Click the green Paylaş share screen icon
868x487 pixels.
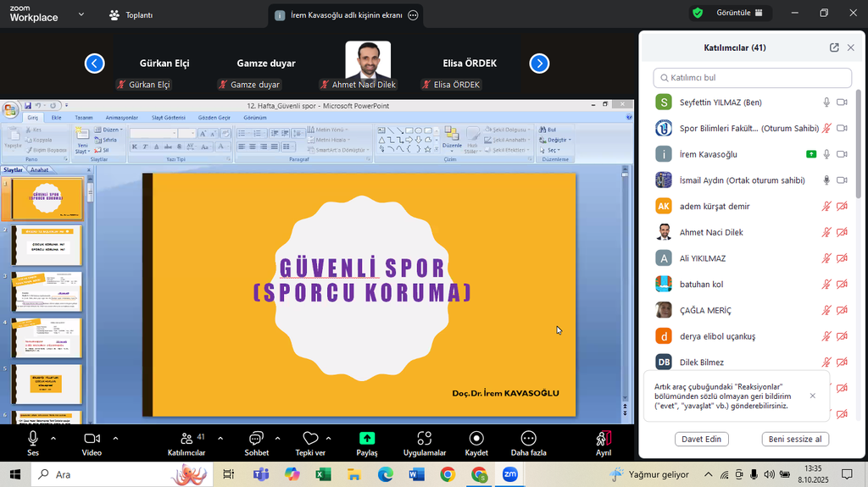point(367,439)
